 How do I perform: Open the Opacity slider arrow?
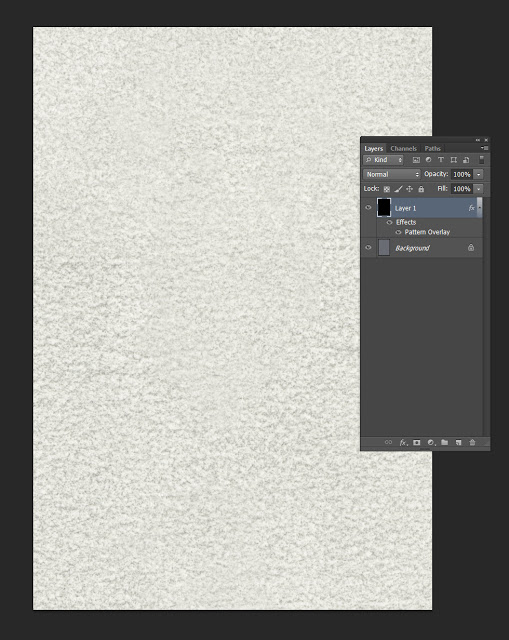478,174
